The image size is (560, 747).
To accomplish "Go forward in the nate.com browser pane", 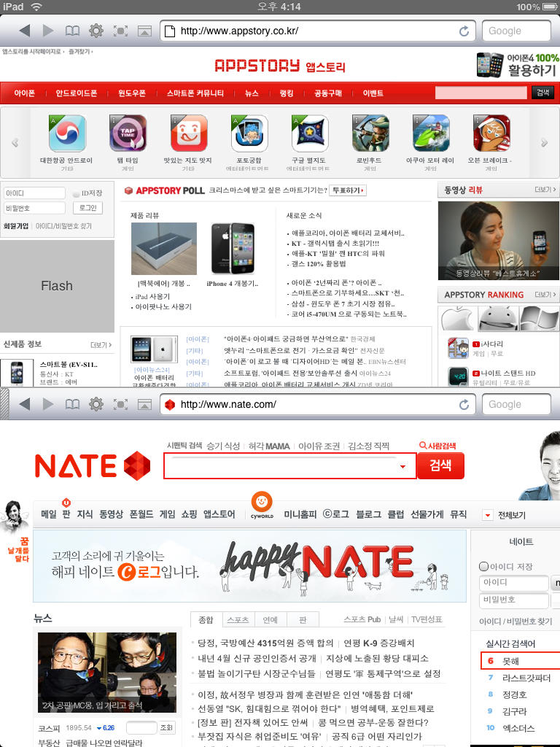I will click(x=48, y=404).
